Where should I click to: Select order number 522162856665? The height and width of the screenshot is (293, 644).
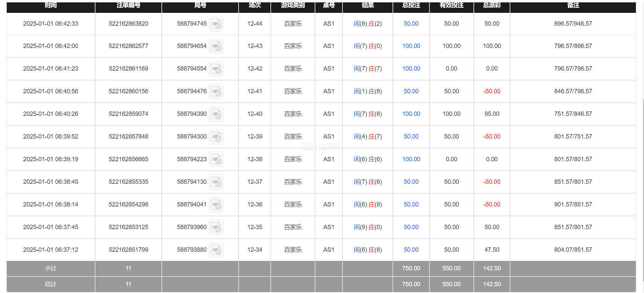click(129, 159)
